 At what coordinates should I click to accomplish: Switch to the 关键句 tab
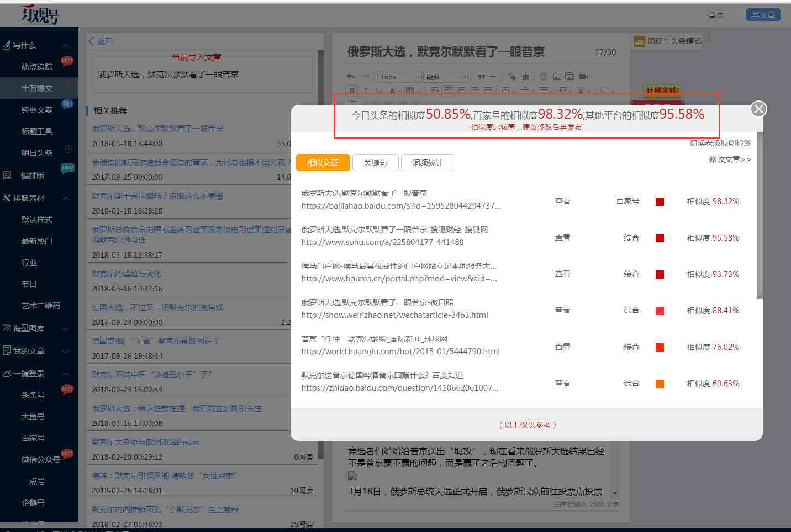pyautogui.click(x=375, y=163)
